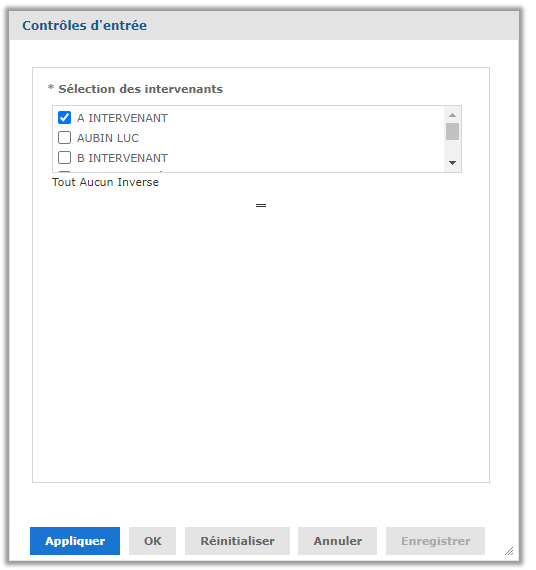Click scrollbar track below the thumb
This screenshot has width=536, height=570.
(x=452, y=148)
